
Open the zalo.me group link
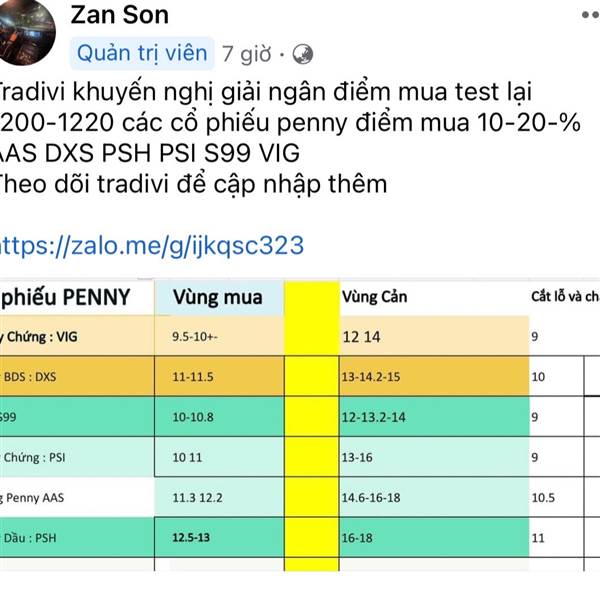[152, 245]
